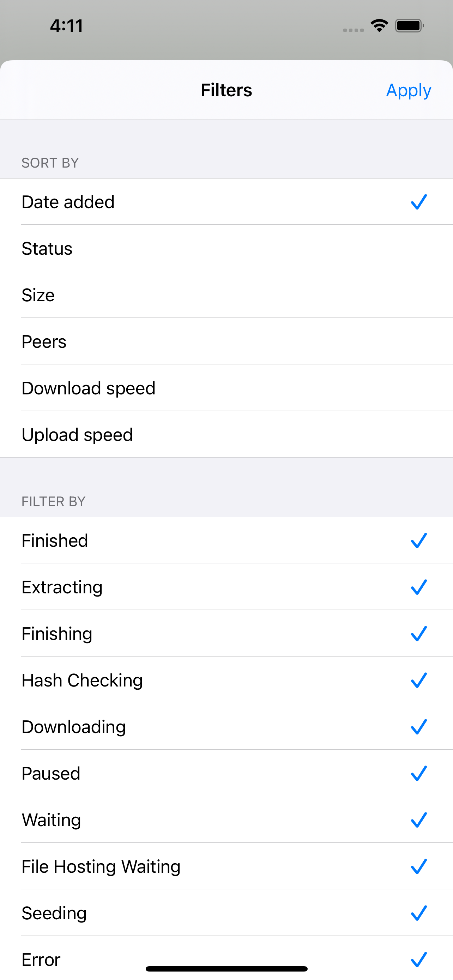Select Date added sort option

pyautogui.click(x=226, y=202)
